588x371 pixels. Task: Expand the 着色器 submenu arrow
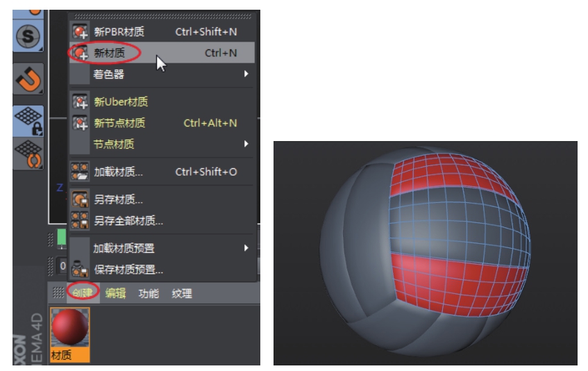click(246, 74)
